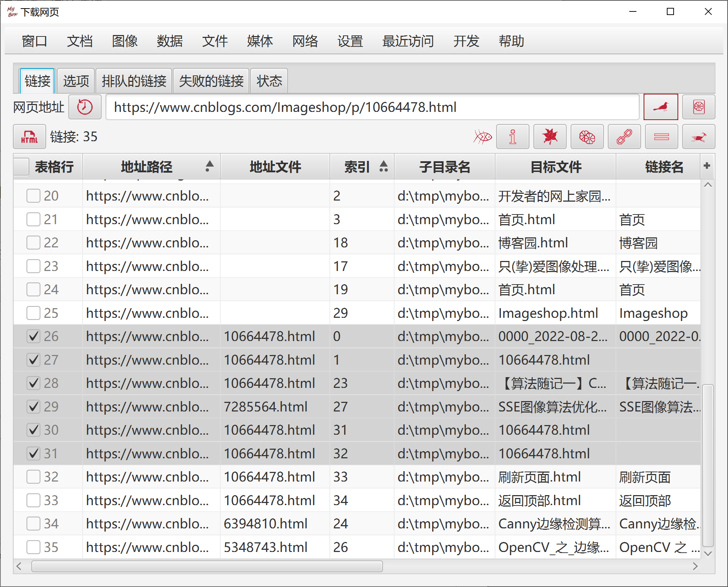Open the 网络 menu
The width and height of the screenshot is (728, 587).
pos(305,41)
